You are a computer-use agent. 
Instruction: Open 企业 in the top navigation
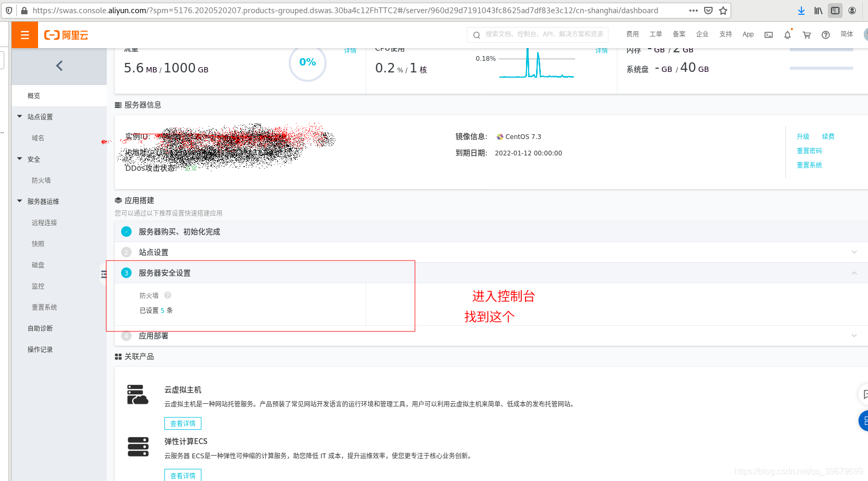(x=702, y=34)
